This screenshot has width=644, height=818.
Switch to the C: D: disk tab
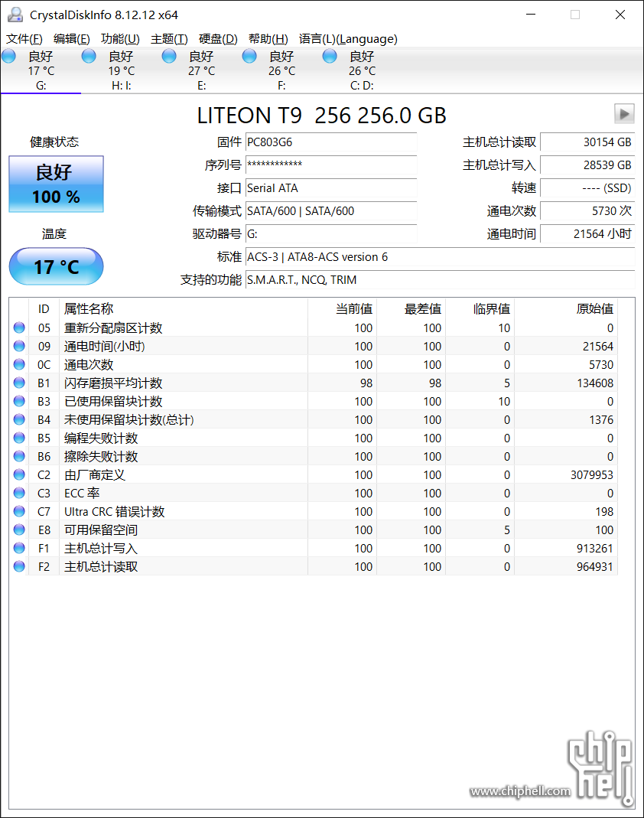point(362,70)
